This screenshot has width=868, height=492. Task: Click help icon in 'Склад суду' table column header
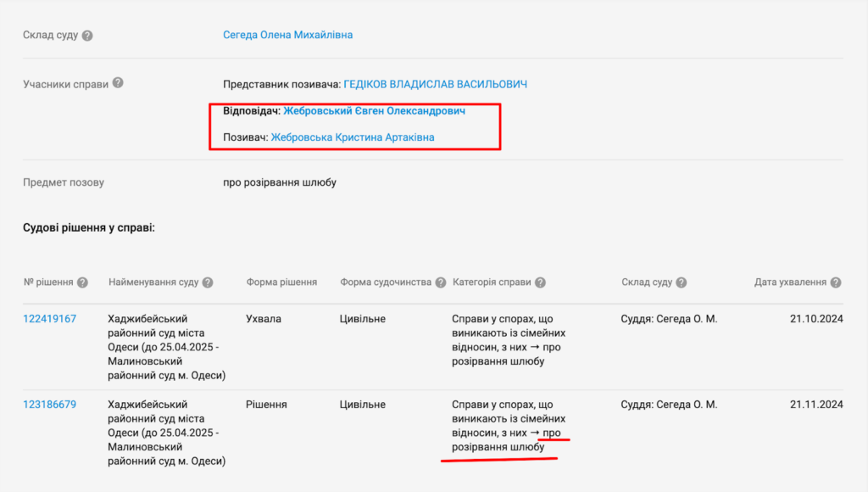[x=681, y=282]
